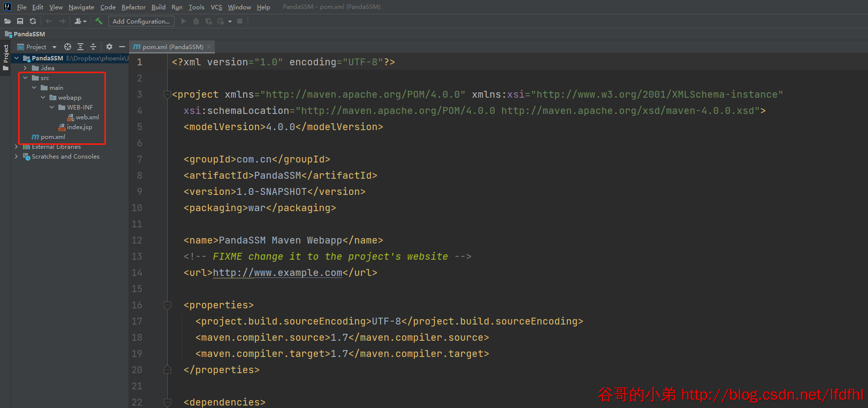Click the Open folder toolbar icon
Screen dimensions: 868x408
[7, 21]
